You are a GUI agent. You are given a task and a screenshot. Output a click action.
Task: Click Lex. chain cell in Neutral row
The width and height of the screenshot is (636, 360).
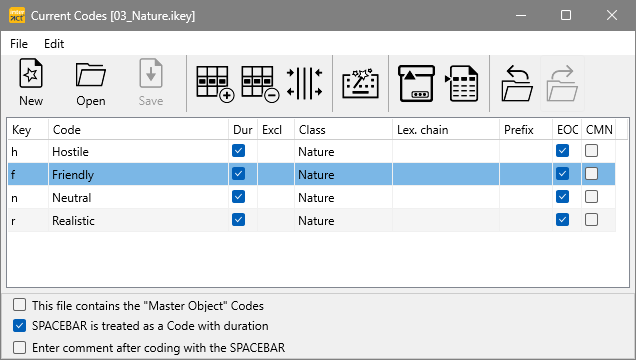tap(446, 197)
